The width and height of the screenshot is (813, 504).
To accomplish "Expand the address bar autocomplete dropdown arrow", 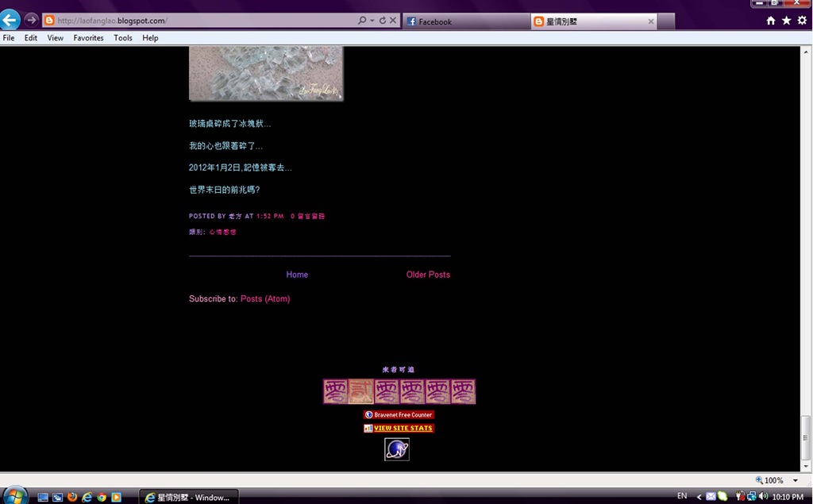I will [372, 21].
